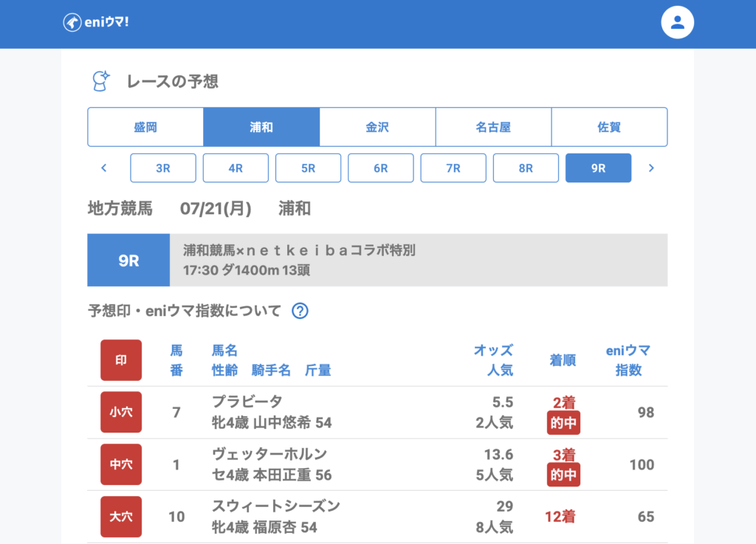This screenshot has width=756, height=544.
Task: Click the 中穴 prediction mark badge
Action: tap(121, 464)
